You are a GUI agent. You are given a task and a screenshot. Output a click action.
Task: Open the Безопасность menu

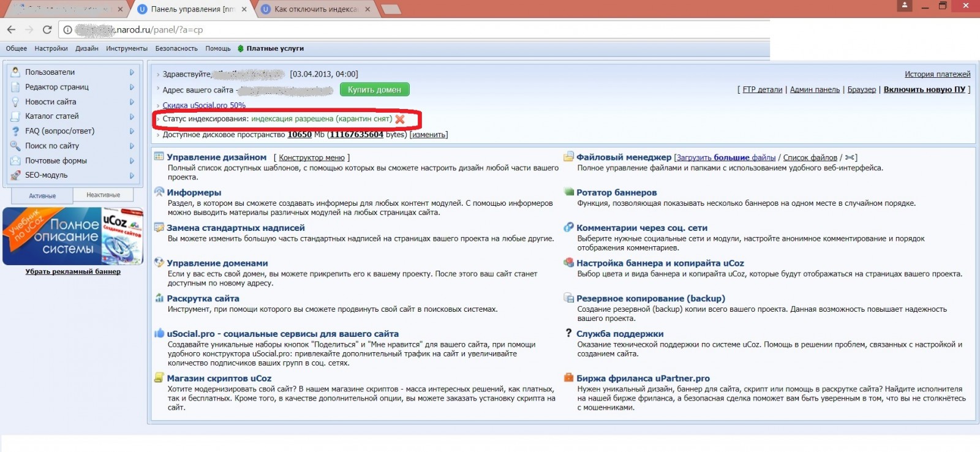(176, 48)
